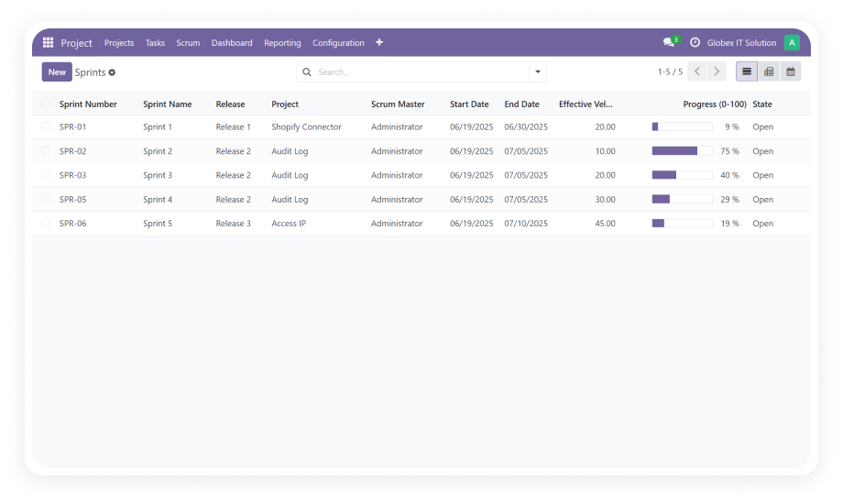Sort by Effective Vel... column header
The image size is (843, 504).
pos(586,104)
